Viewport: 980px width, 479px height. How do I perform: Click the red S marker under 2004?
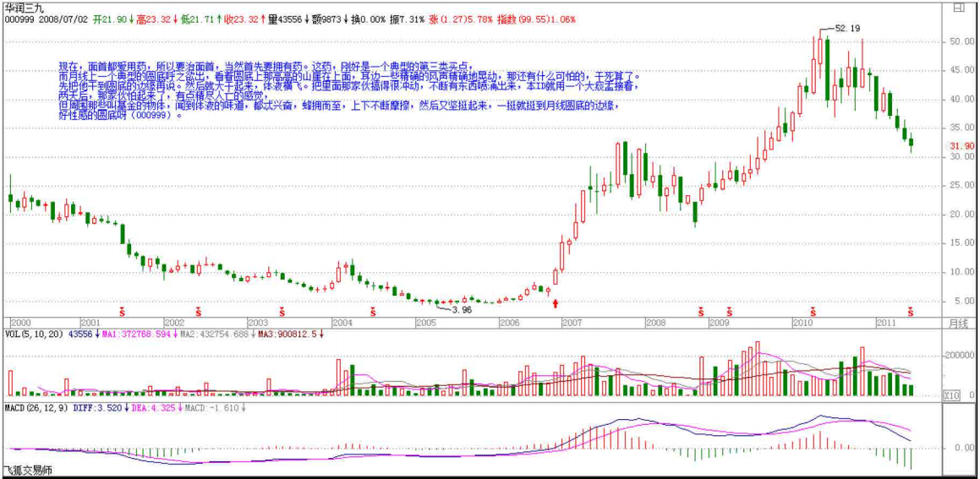pyautogui.click(x=375, y=311)
